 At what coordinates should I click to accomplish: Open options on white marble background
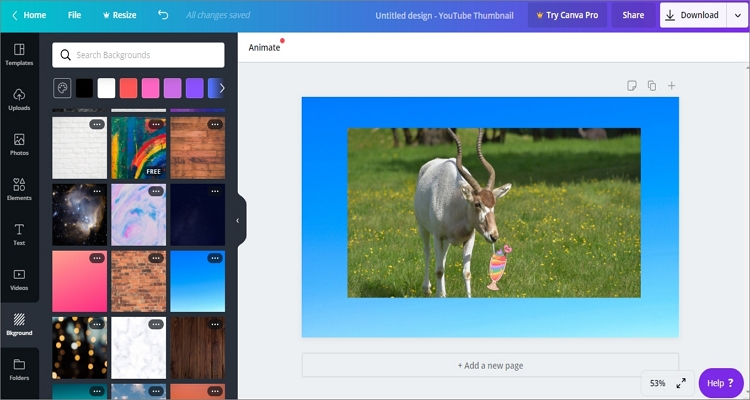[156, 324]
